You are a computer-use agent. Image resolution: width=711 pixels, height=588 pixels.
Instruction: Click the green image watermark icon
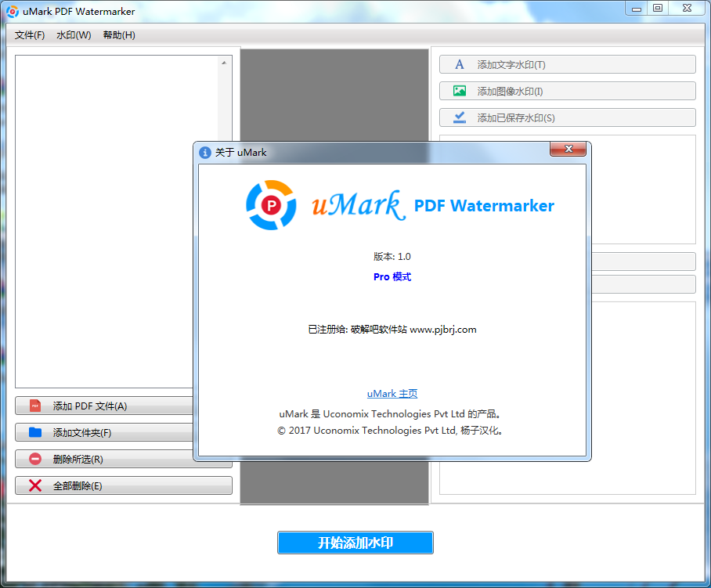(x=460, y=91)
